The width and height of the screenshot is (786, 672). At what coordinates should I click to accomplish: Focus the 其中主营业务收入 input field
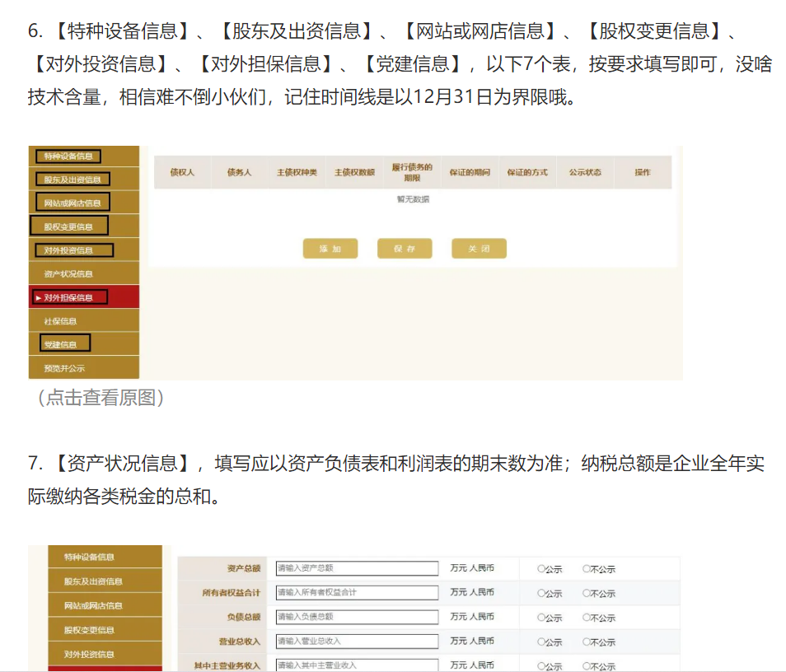[357, 665]
